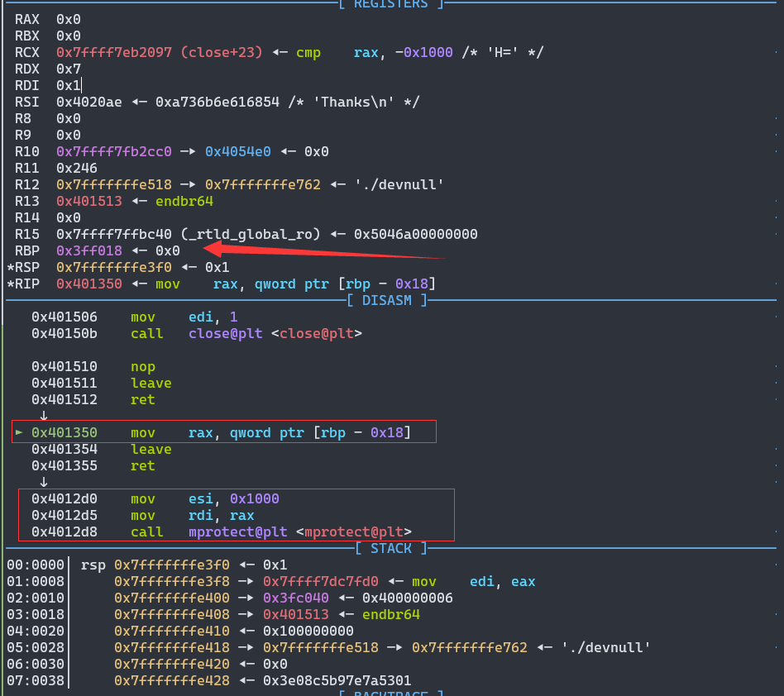Select the RBP value 0x3ff018
Image resolution: width=784 pixels, height=696 pixels.
(89, 250)
